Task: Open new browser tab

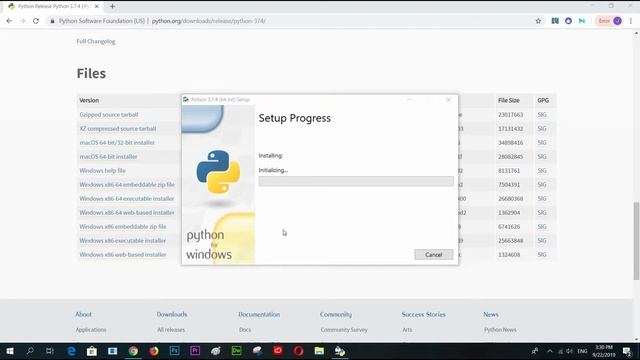Action: [112, 7]
